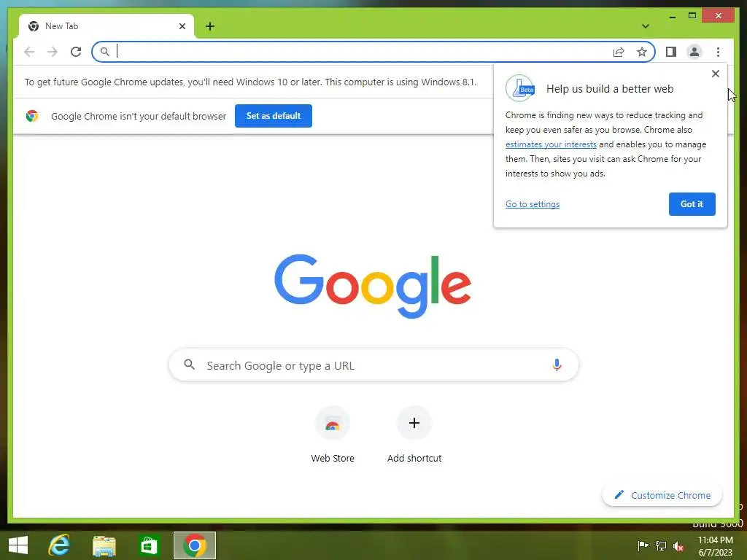Screen dimensions: 747x560
Task: Share this page from the address bar
Action: coord(619,52)
